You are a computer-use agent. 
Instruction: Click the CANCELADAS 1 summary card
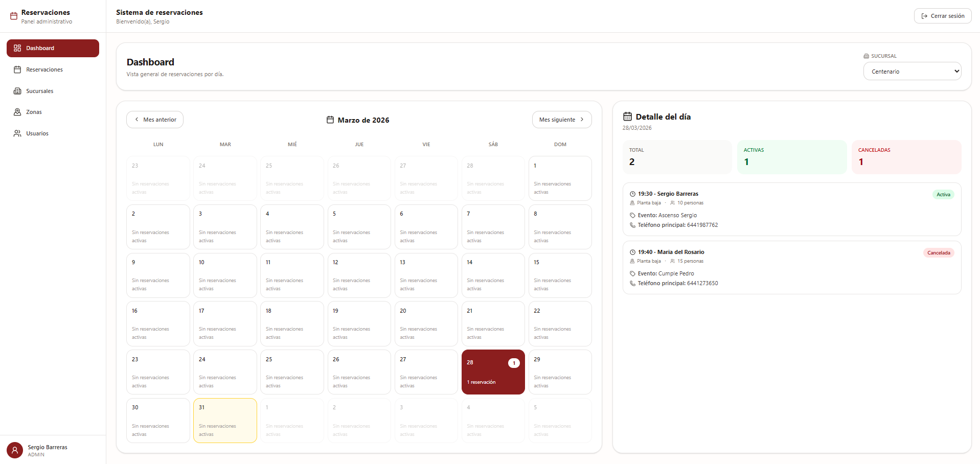pos(906,157)
